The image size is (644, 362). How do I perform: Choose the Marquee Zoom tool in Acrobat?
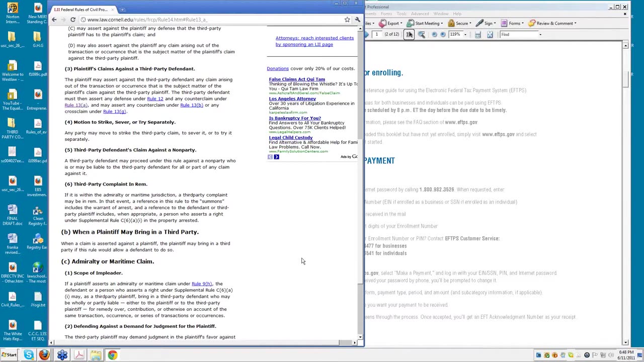point(422,34)
